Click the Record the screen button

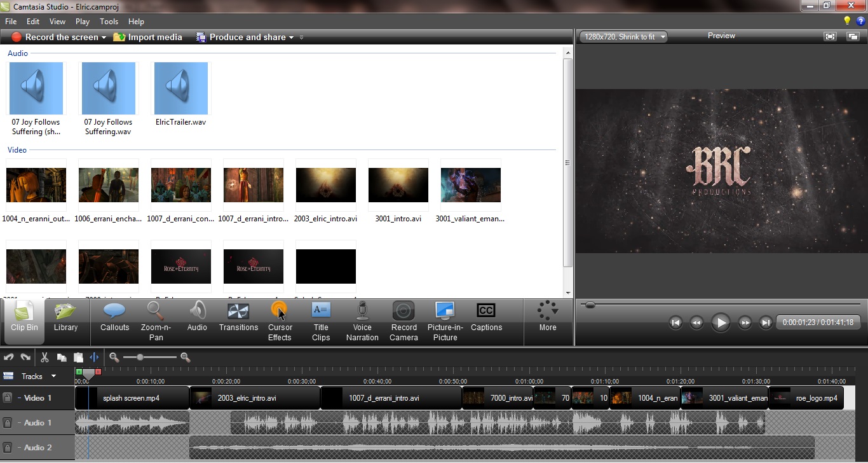(55, 37)
